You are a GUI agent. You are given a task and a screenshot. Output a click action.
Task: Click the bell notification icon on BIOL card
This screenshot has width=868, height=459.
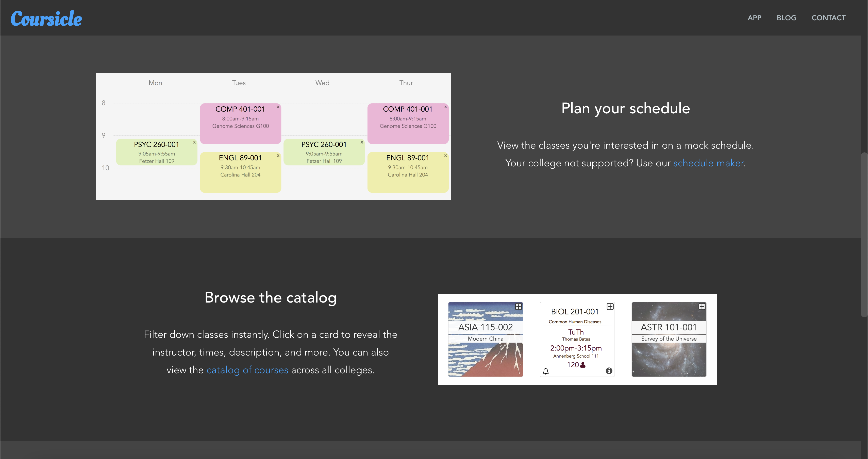tap(546, 371)
